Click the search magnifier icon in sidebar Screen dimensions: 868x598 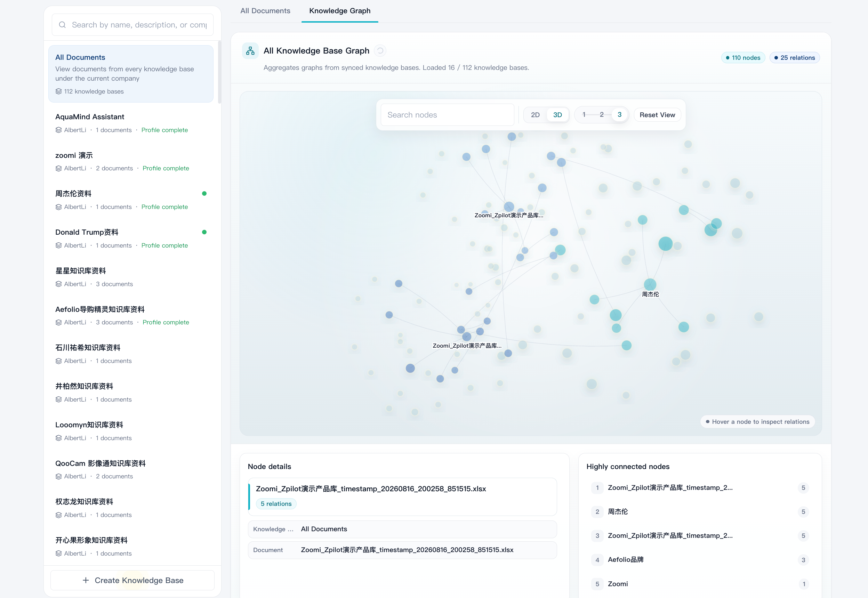tap(63, 25)
